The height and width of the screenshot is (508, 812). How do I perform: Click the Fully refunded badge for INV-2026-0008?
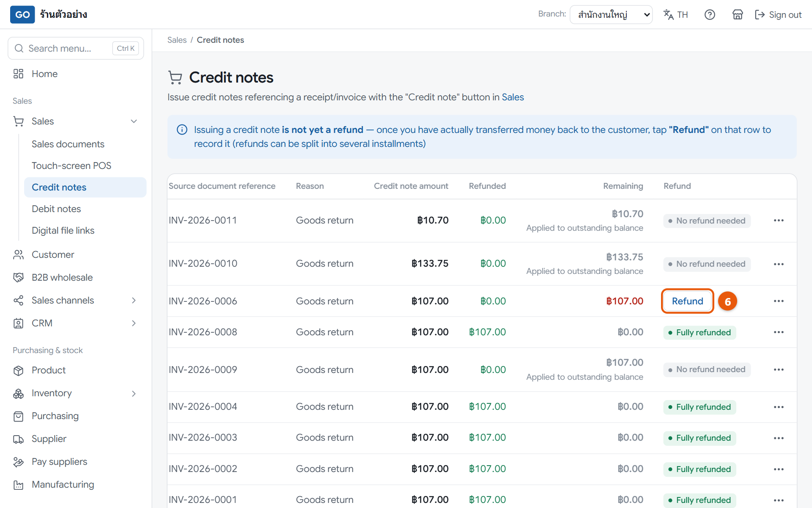(x=700, y=333)
